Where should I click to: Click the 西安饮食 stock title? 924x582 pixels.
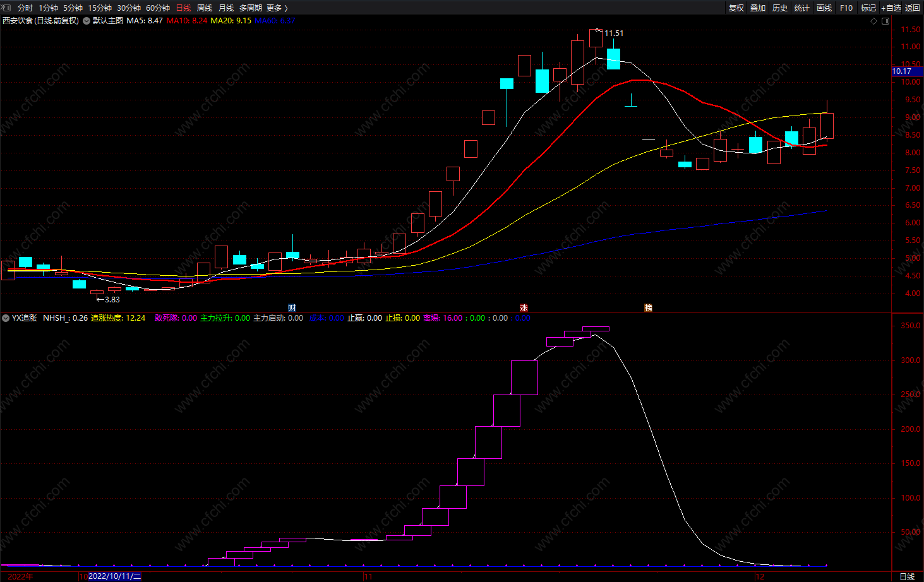(x=40, y=21)
